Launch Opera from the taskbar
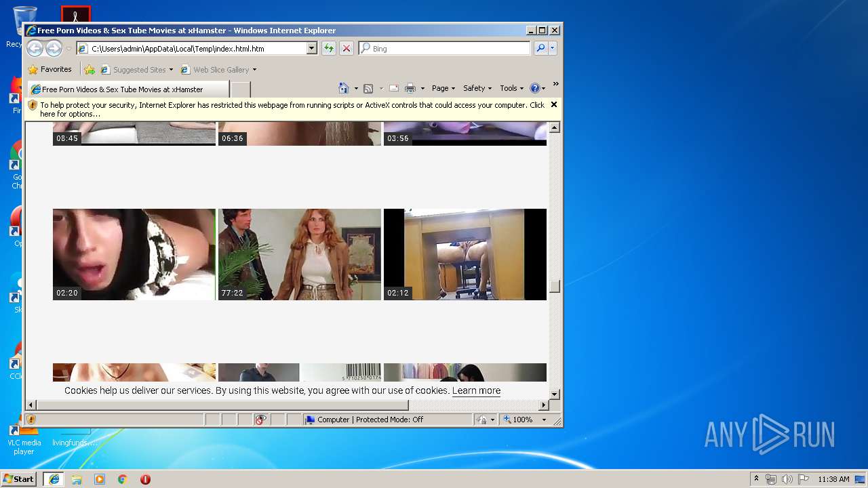 (x=145, y=479)
